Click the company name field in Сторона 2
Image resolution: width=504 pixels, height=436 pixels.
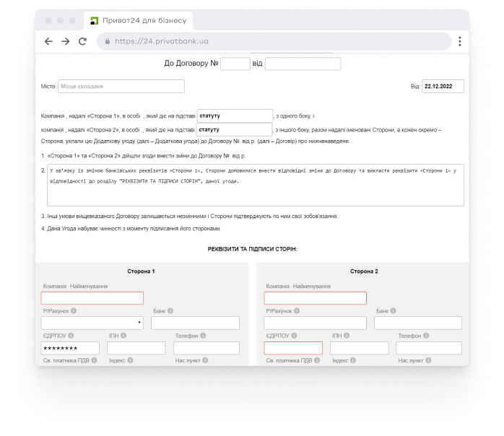point(315,298)
